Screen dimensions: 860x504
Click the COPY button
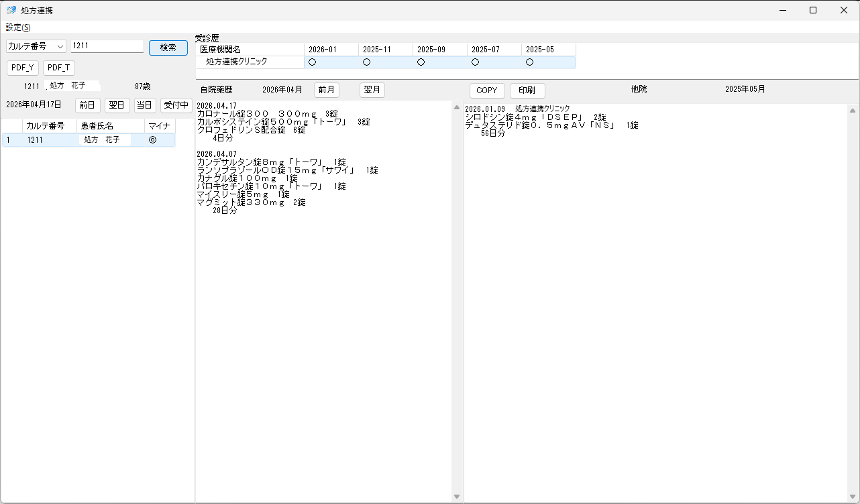coord(487,90)
